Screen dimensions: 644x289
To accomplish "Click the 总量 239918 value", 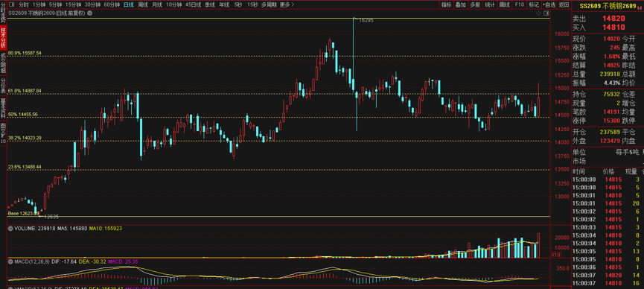I will click(x=610, y=74).
